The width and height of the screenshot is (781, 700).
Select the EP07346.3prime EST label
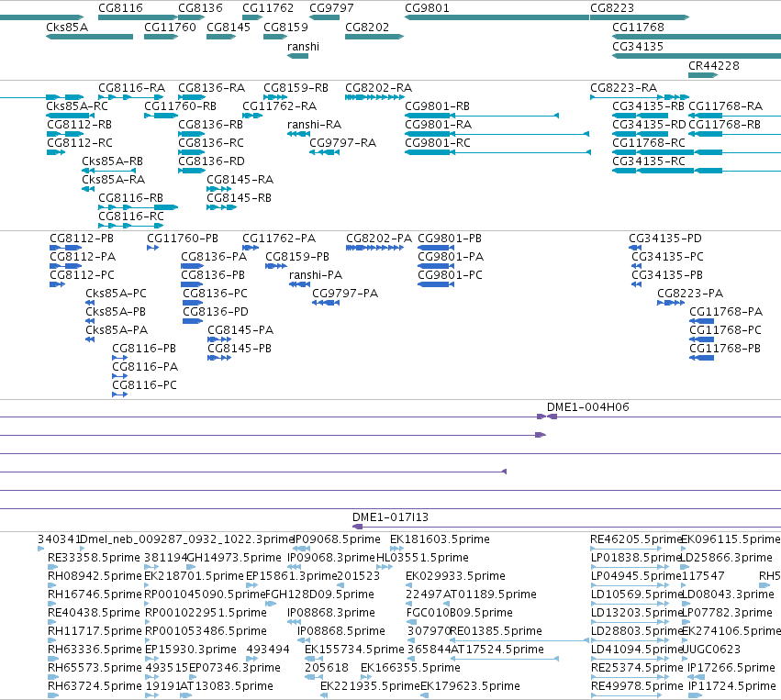coord(235,668)
